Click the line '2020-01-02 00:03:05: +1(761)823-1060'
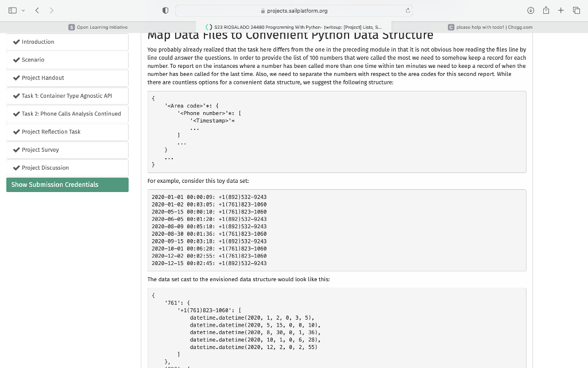The image size is (588, 368). point(209,205)
